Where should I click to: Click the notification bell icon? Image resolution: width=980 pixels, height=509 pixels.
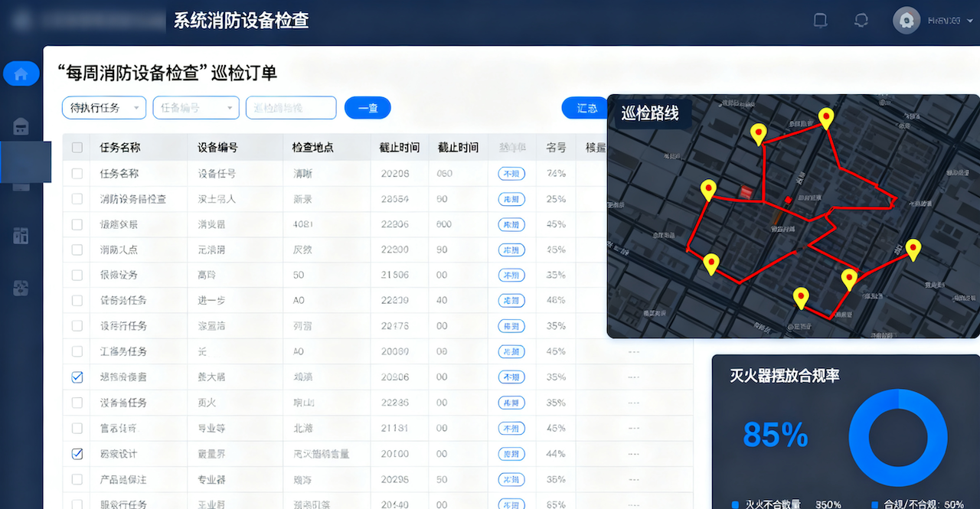tap(861, 21)
